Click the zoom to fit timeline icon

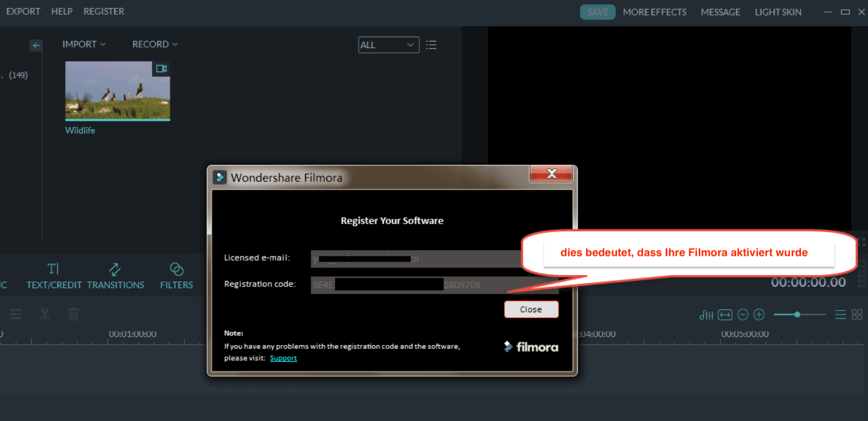click(x=725, y=314)
